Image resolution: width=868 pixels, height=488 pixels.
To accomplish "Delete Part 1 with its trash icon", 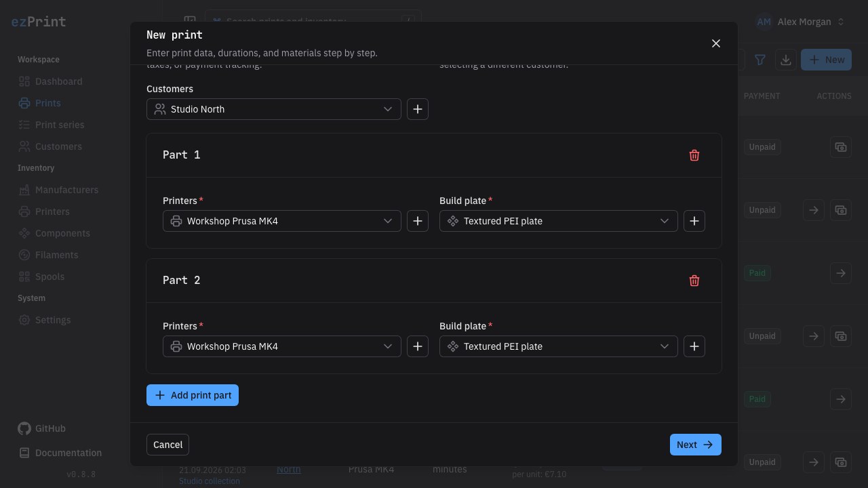I will [x=694, y=155].
